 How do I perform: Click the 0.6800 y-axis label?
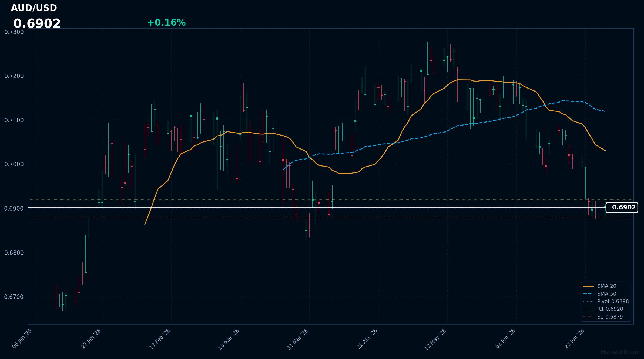14,253
